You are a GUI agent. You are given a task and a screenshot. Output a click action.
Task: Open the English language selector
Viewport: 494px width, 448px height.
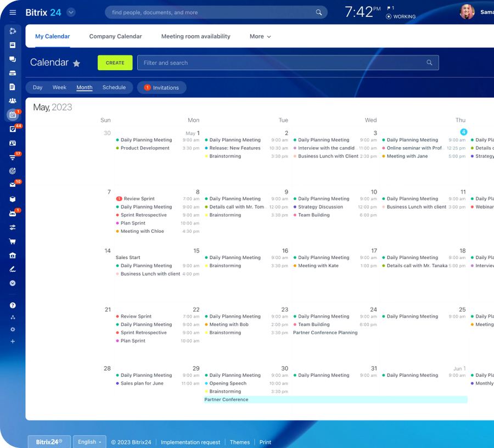point(89,442)
